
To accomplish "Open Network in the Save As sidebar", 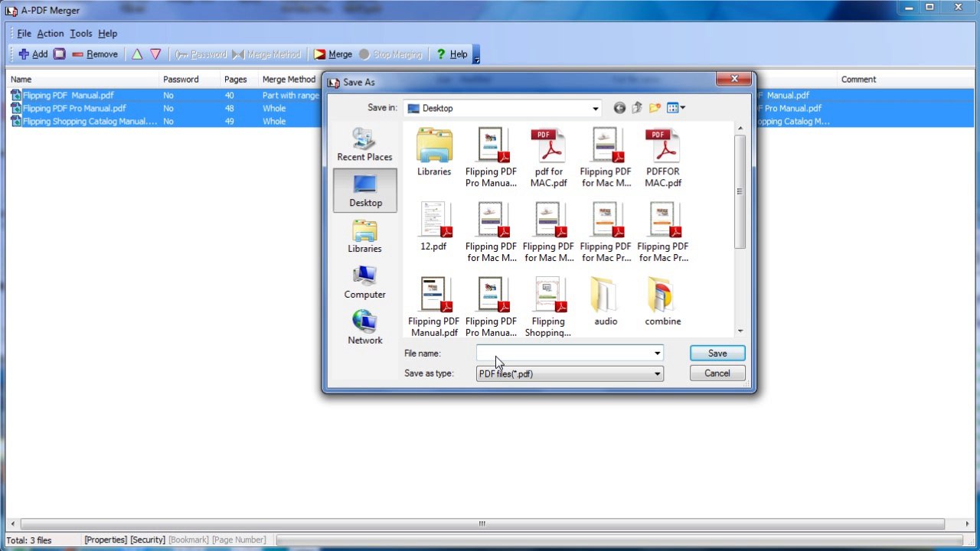I will [364, 328].
